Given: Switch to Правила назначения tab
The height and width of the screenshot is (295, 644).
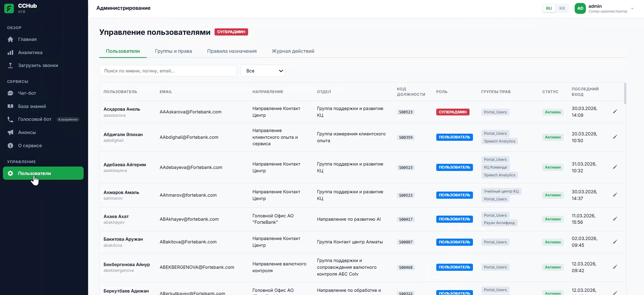Looking at the screenshot, I should pos(232,51).
